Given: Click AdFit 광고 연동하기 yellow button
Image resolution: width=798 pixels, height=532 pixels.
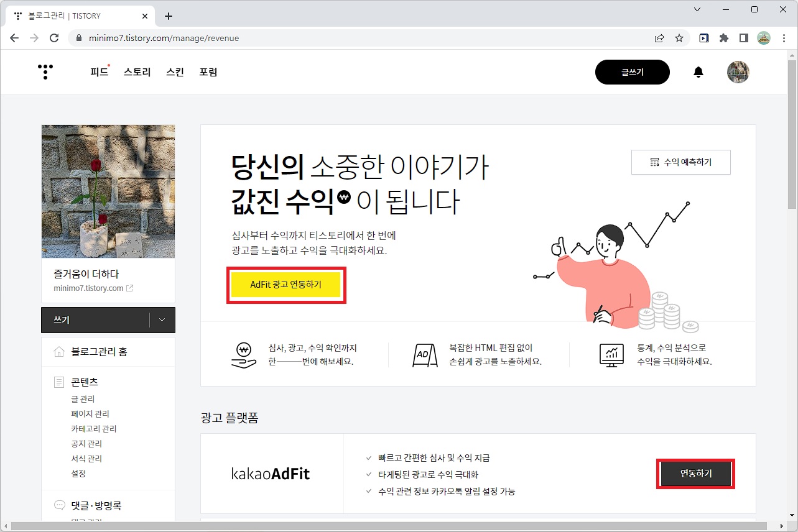Looking at the screenshot, I should coord(286,285).
